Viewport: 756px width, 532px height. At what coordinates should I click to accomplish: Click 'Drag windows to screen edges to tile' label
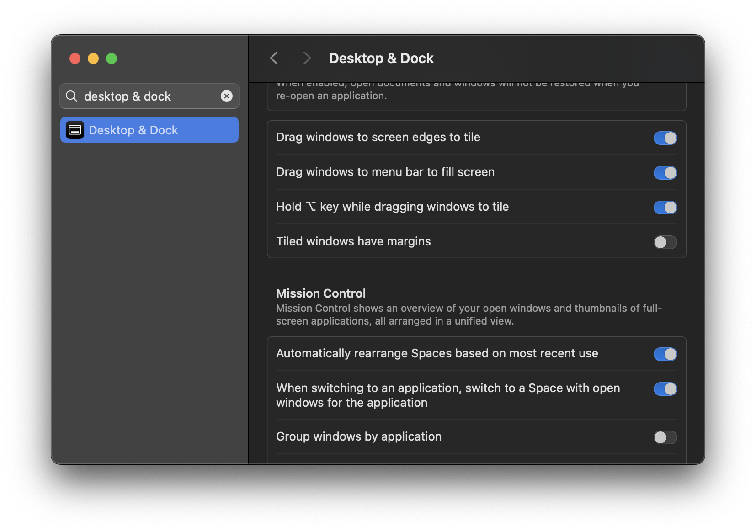378,137
